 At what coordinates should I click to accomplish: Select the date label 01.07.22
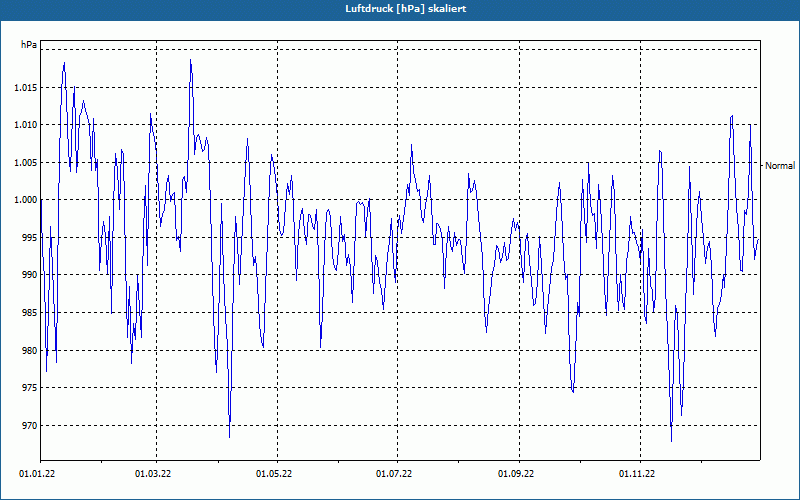[394, 474]
